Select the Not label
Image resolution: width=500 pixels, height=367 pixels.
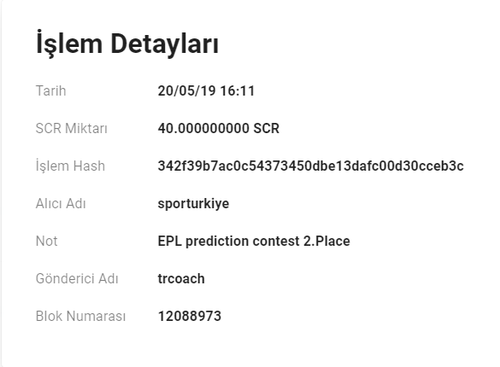[46, 241]
